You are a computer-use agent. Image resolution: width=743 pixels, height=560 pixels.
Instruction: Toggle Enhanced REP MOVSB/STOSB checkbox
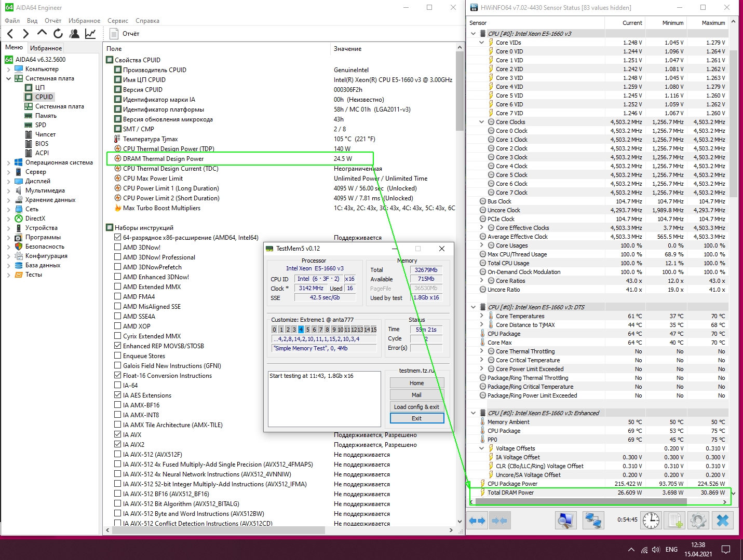[x=118, y=346]
